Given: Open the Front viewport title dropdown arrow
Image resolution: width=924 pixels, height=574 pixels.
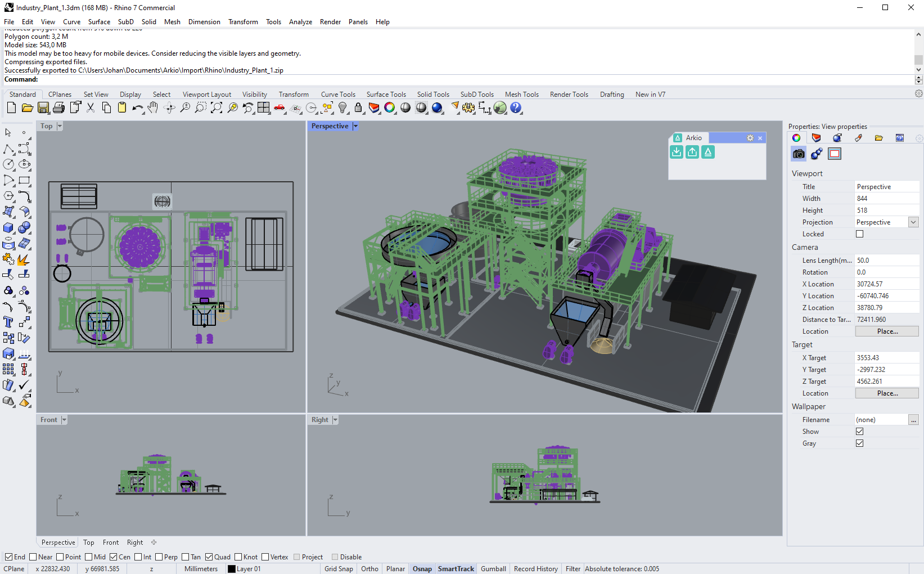Looking at the screenshot, I should [64, 420].
